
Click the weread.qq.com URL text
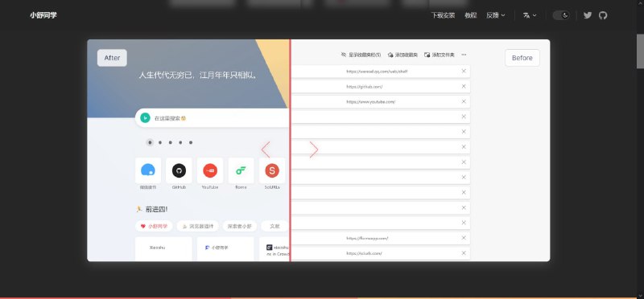pyautogui.click(x=377, y=72)
